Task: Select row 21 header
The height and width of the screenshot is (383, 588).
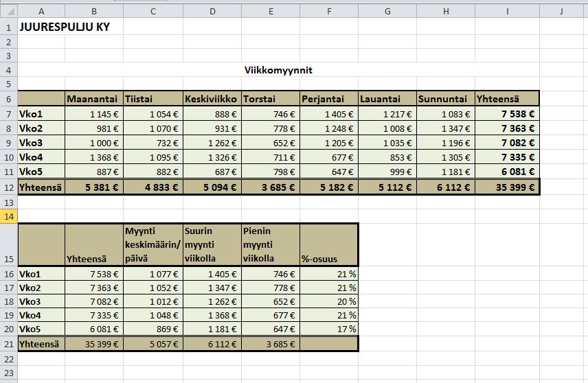Action: coord(9,344)
